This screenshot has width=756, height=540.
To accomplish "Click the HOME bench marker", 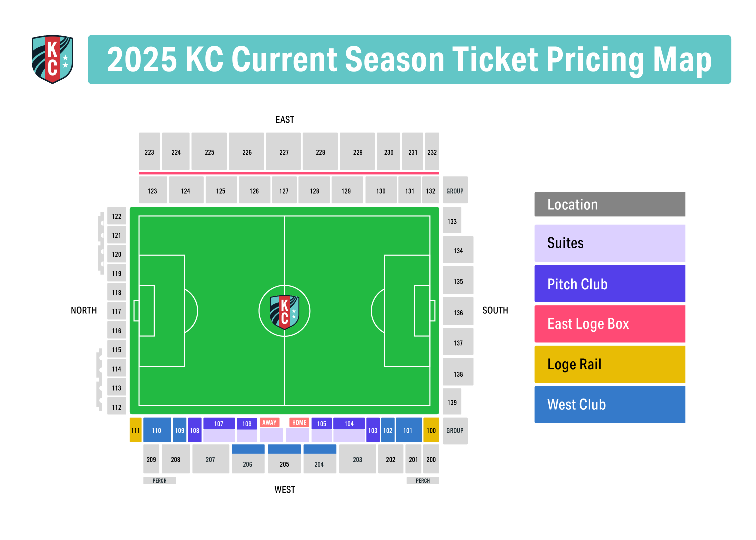I will [299, 422].
